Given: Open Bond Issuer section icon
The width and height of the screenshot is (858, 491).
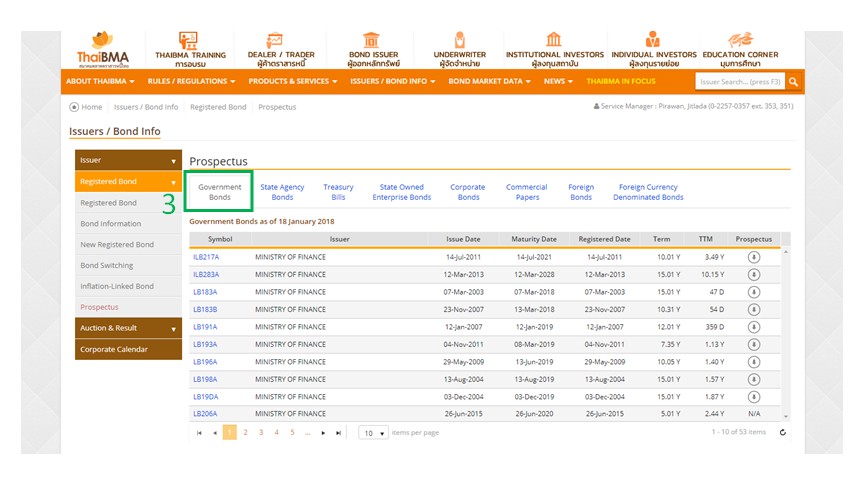Looking at the screenshot, I should [372, 41].
